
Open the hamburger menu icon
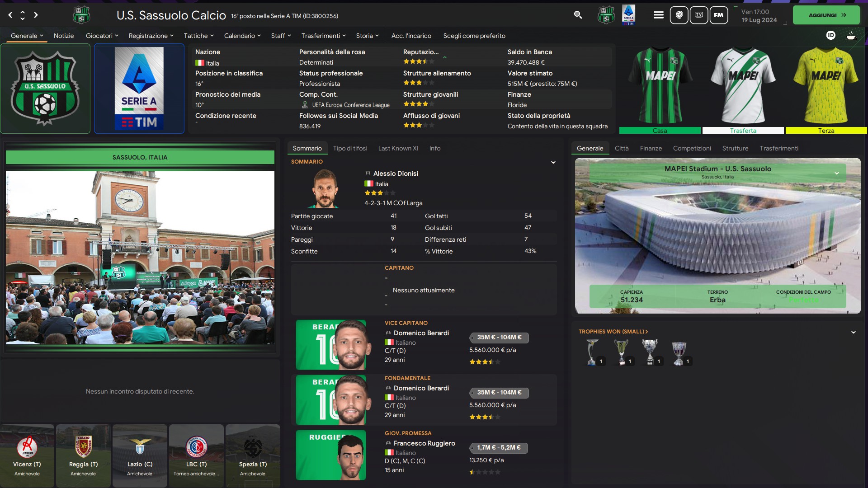658,15
